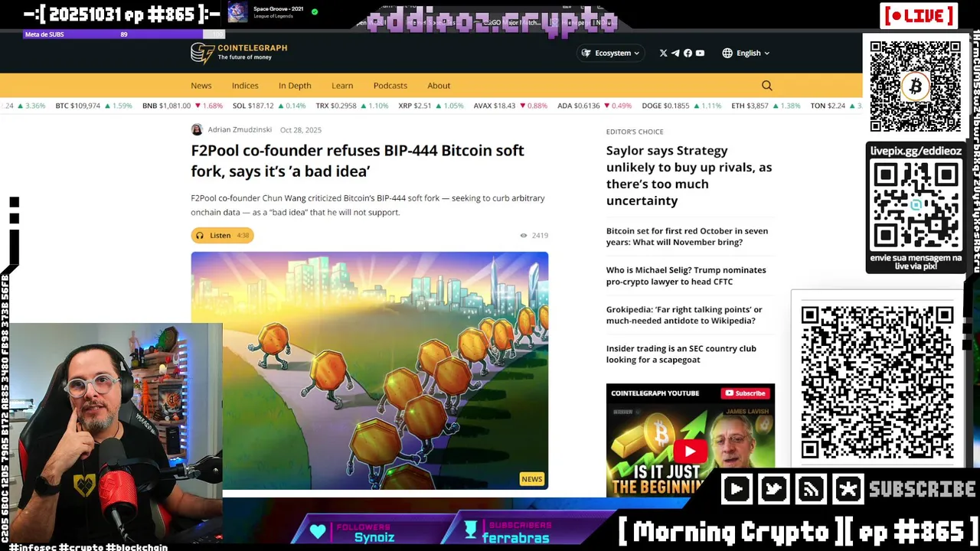The height and width of the screenshot is (551, 980).
Task: Open Who is Michael Selig article
Action: pyautogui.click(x=686, y=275)
